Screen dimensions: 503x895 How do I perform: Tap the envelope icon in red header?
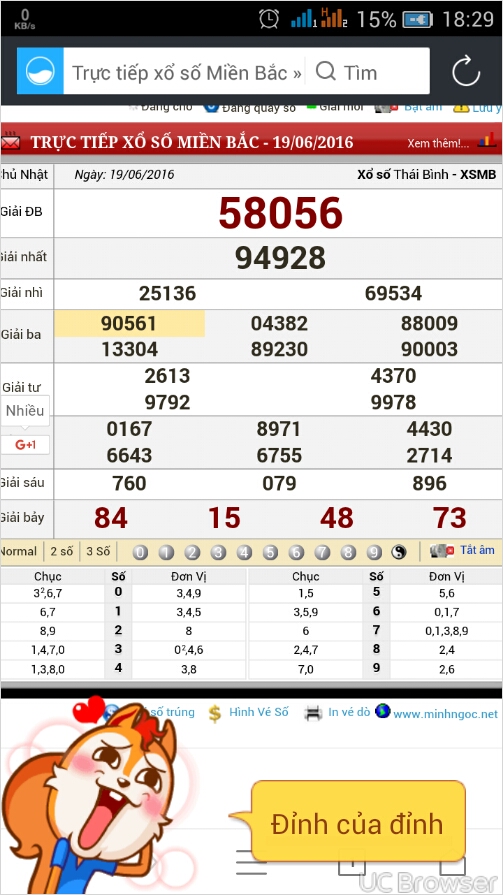click(10, 142)
